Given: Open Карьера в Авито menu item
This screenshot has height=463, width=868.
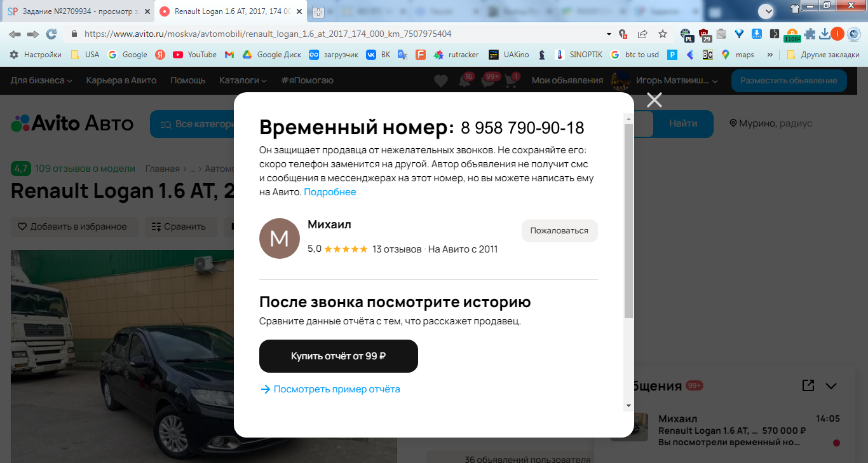Looking at the screenshot, I should pos(121,80).
